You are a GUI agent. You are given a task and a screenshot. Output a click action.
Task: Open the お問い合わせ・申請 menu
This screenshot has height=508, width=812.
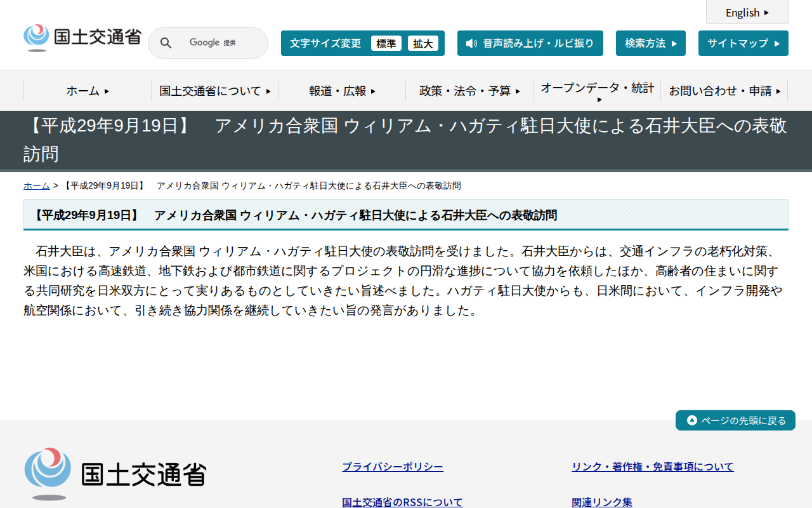click(x=724, y=91)
